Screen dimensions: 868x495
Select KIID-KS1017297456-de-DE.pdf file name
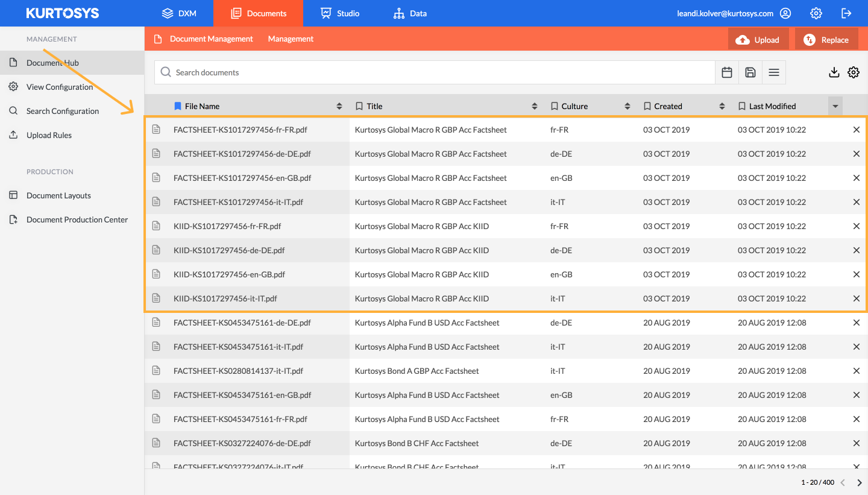click(229, 250)
